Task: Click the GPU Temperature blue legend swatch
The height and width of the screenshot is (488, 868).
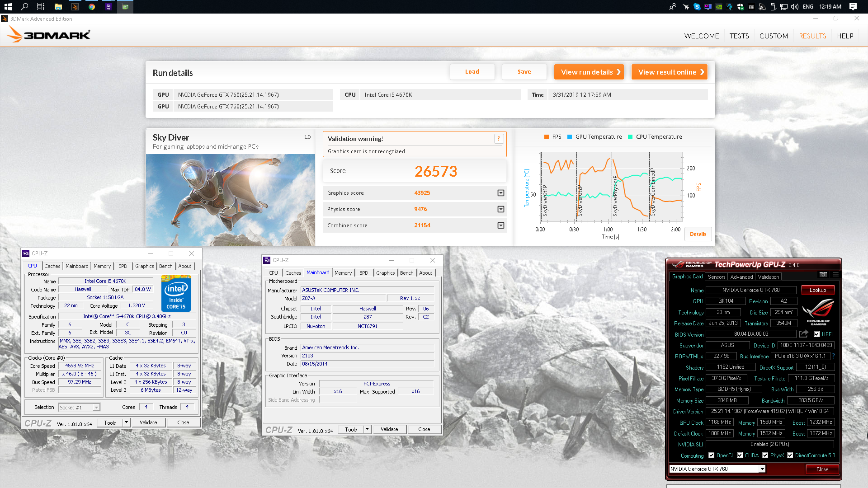Action: 570,137
